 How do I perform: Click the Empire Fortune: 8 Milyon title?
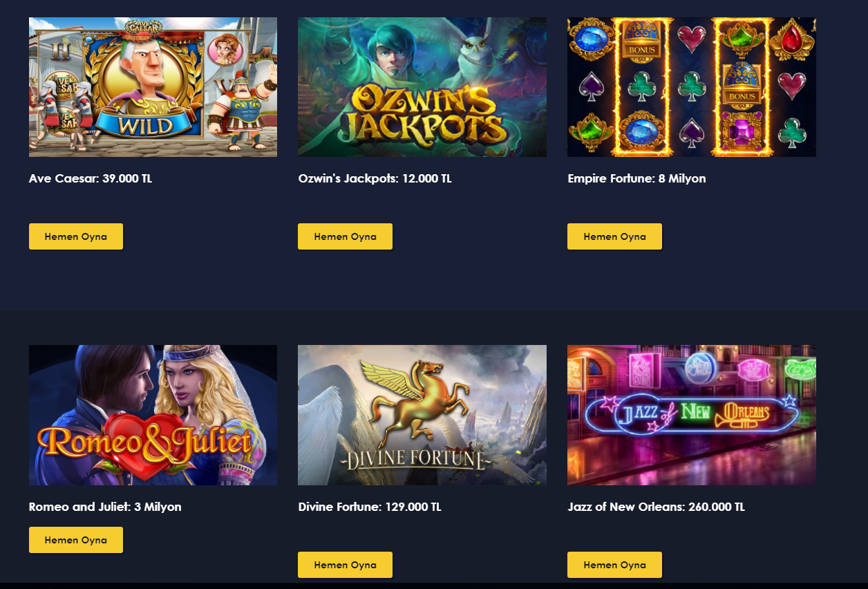[637, 178]
